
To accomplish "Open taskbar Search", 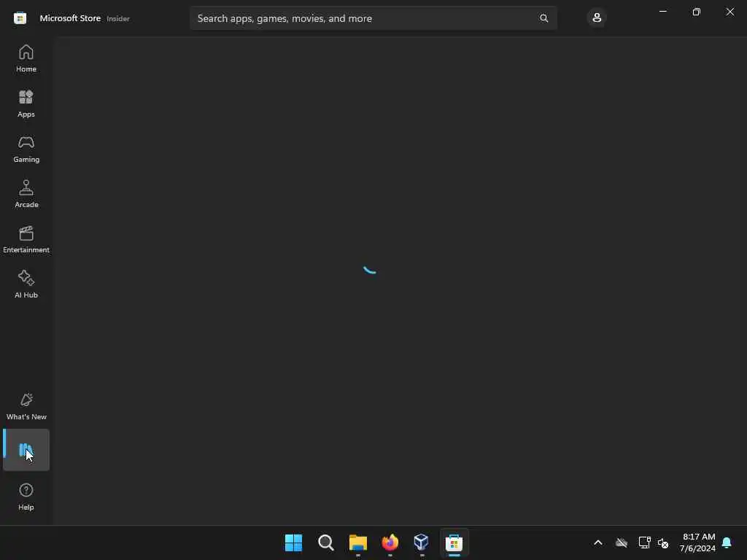I will (x=326, y=542).
